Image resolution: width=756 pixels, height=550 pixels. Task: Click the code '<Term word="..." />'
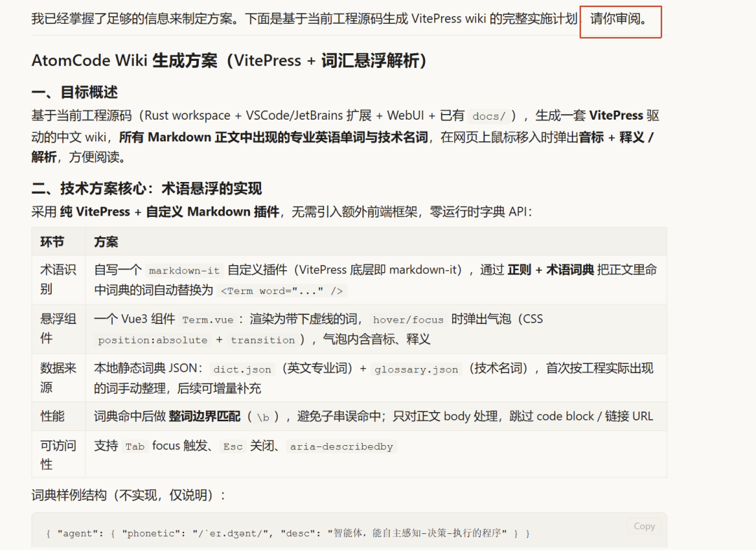click(x=281, y=290)
